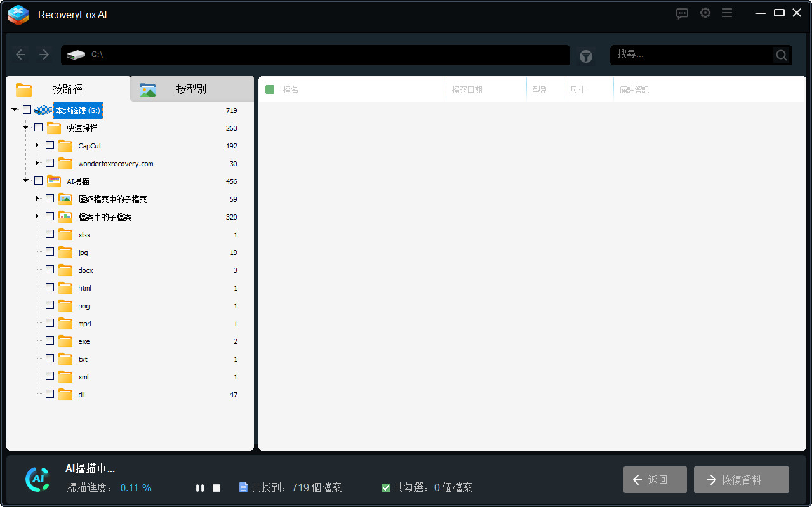The height and width of the screenshot is (507, 812).
Task: Open the settings gear icon
Action: 705,13
